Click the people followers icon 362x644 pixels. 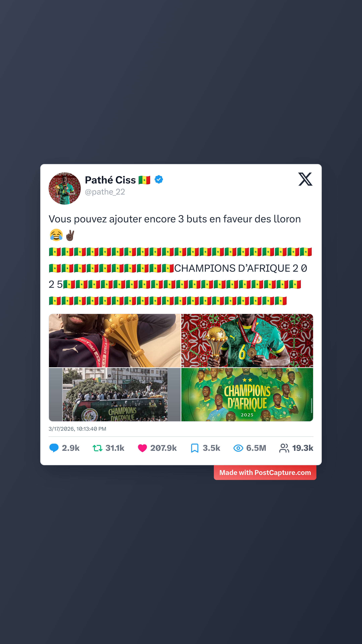[x=284, y=448]
